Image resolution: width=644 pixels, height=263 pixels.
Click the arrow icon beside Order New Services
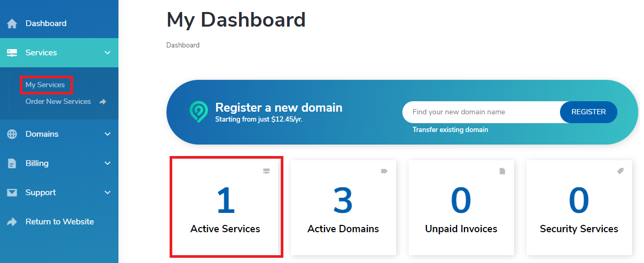[x=103, y=102]
